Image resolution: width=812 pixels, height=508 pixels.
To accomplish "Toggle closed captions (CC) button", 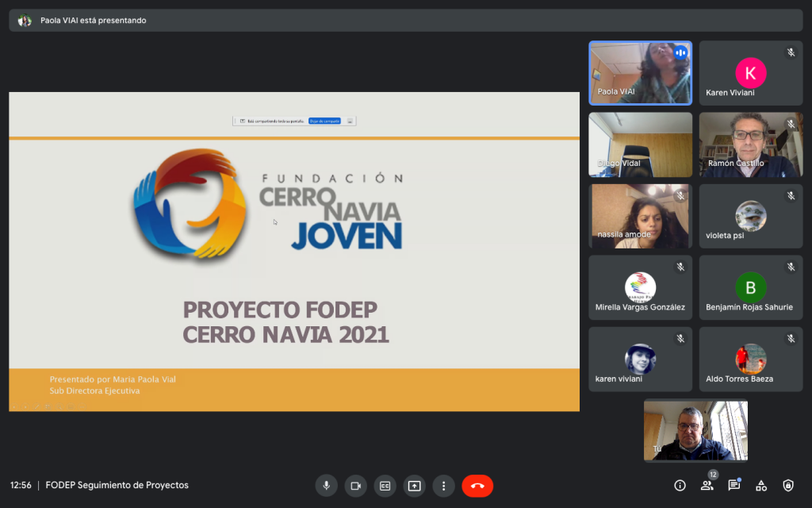I will (x=385, y=486).
